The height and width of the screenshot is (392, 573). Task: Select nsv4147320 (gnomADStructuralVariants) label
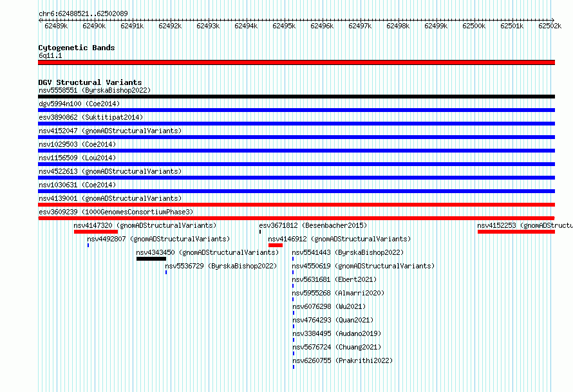[145, 225]
